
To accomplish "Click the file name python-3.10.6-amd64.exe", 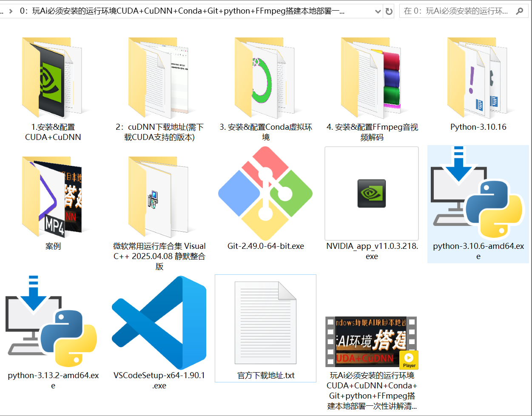I will [478, 251].
